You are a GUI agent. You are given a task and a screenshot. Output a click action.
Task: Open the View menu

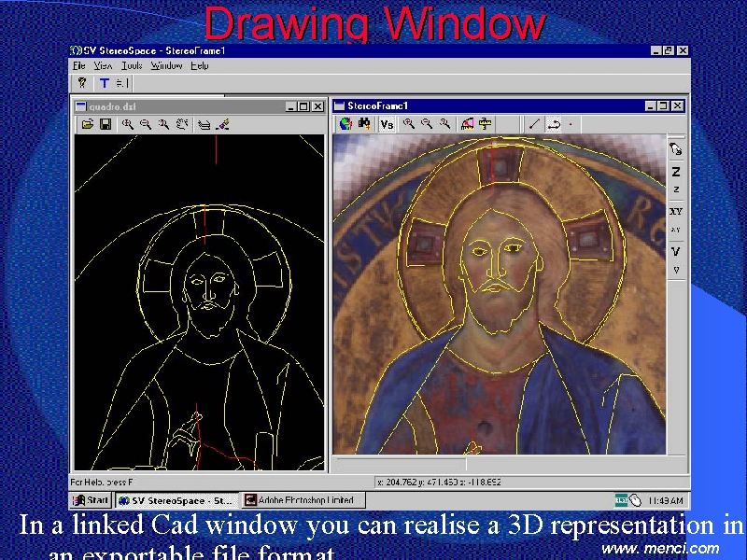103,65
